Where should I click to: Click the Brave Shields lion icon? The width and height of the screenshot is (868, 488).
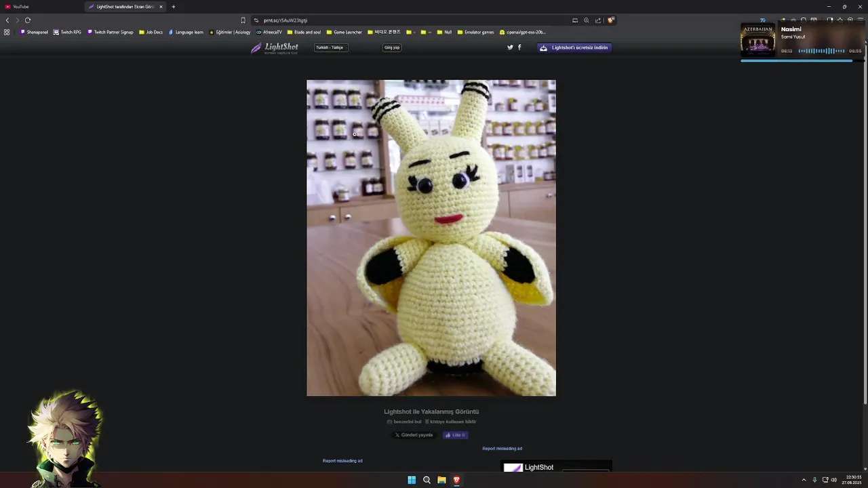610,20
